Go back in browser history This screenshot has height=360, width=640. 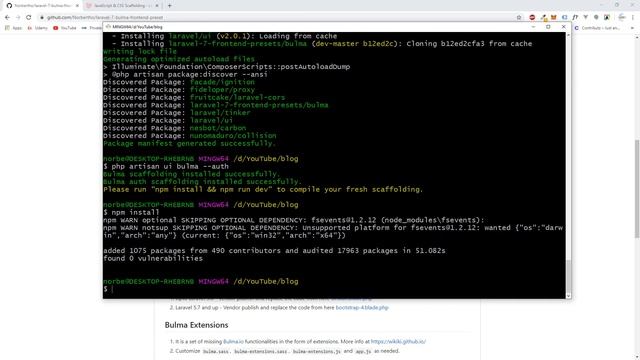click(x=7, y=18)
